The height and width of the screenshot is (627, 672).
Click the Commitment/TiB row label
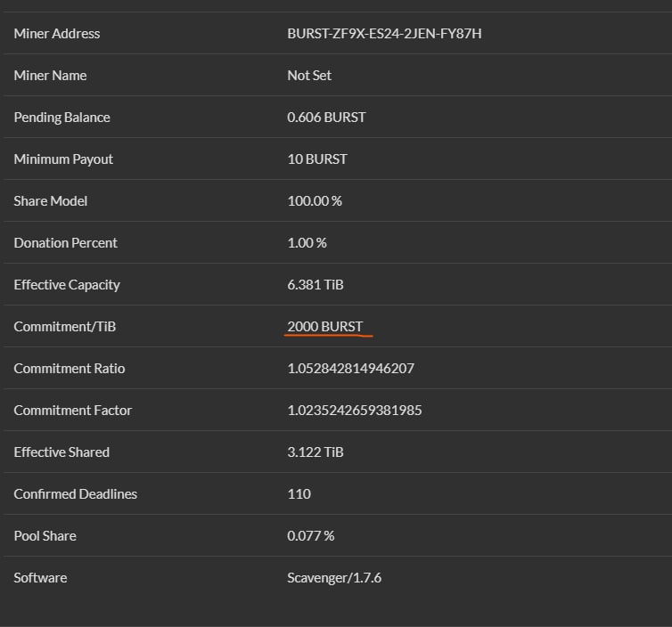[x=65, y=327]
